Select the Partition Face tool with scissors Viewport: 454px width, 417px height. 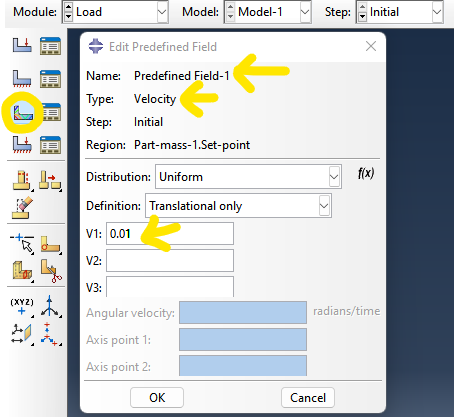click(51, 271)
